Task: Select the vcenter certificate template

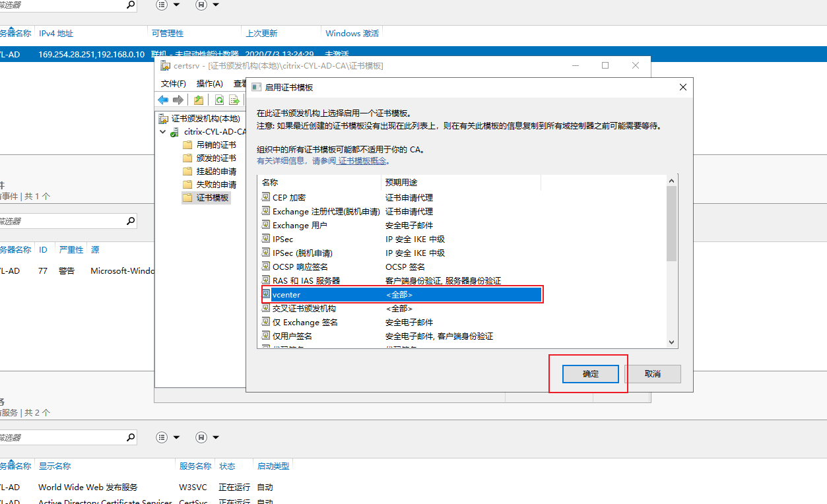Action: (286, 295)
